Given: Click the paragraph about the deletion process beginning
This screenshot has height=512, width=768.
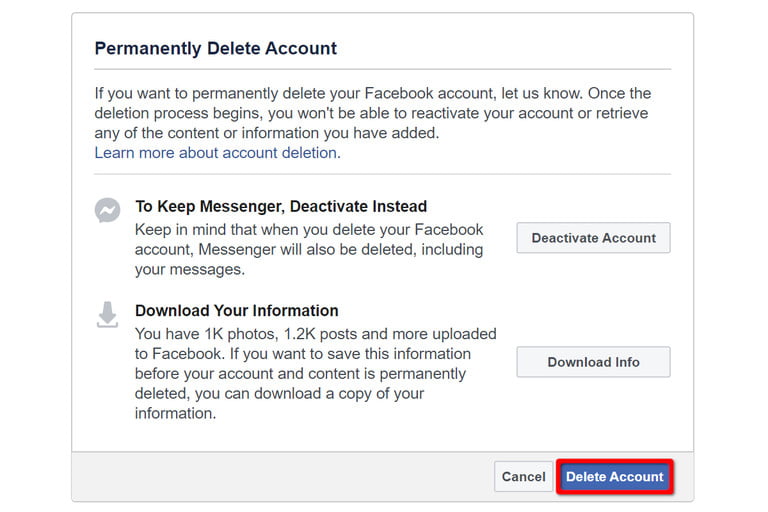Looking at the screenshot, I should click(372, 113).
